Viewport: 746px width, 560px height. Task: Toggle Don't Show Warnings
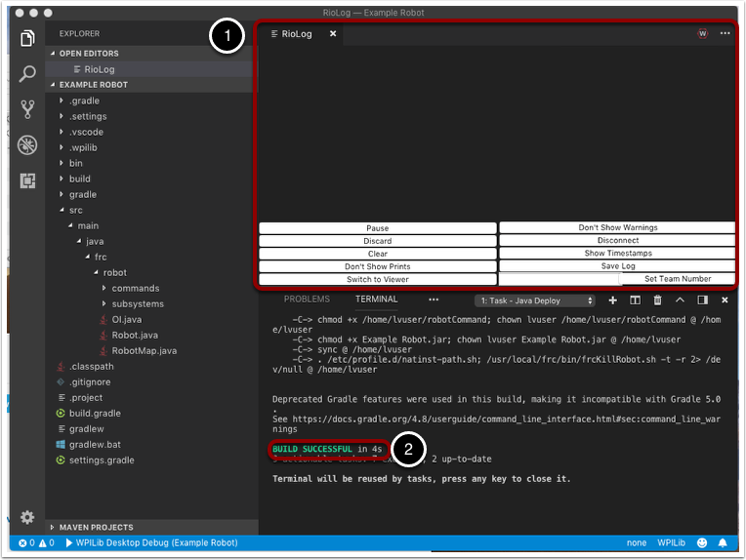click(617, 227)
